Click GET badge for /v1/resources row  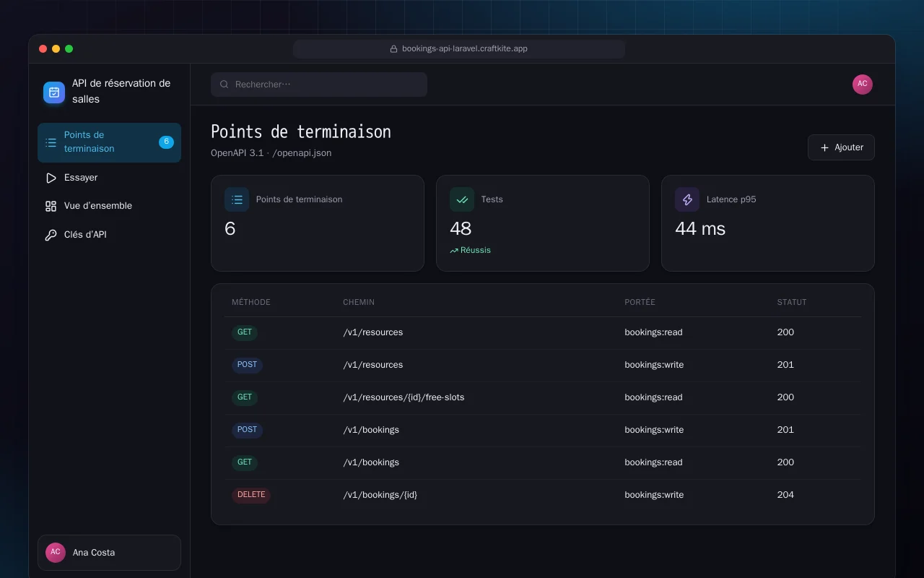pyautogui.click(x=245, y=332)
